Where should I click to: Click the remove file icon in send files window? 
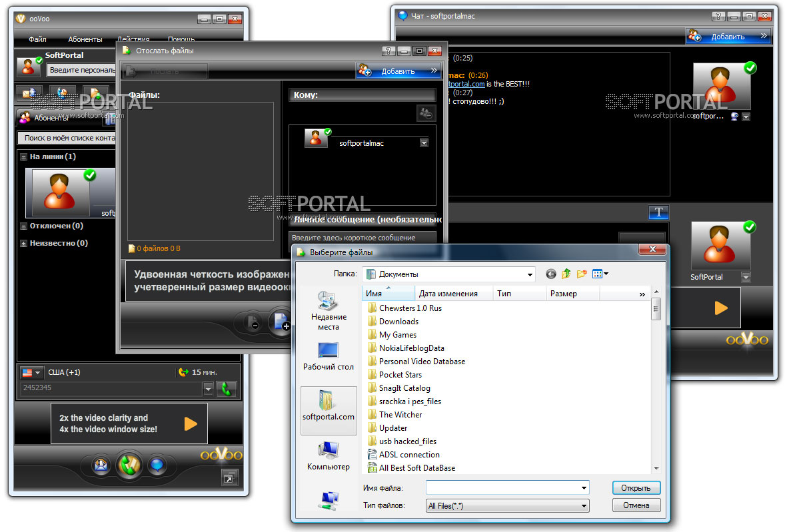pyautogui.click(x=253, y=322)
